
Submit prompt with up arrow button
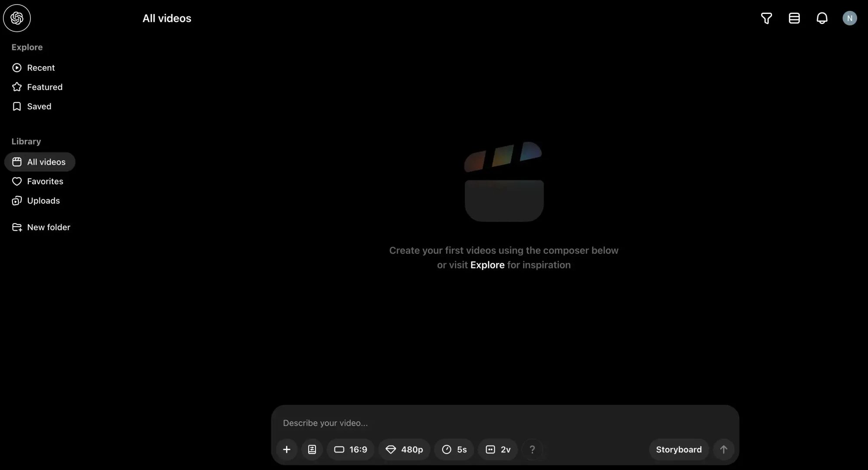point(723,450)
